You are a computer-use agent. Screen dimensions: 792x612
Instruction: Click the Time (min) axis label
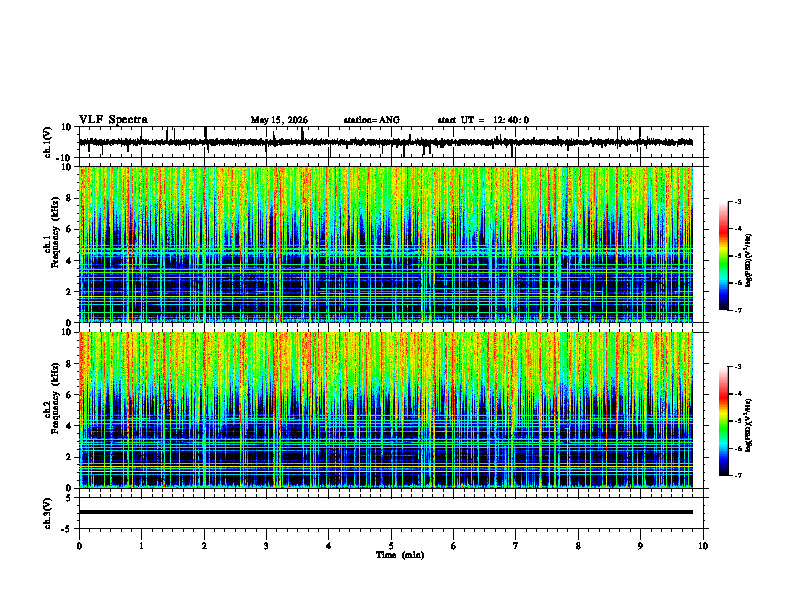click(400, 555)
